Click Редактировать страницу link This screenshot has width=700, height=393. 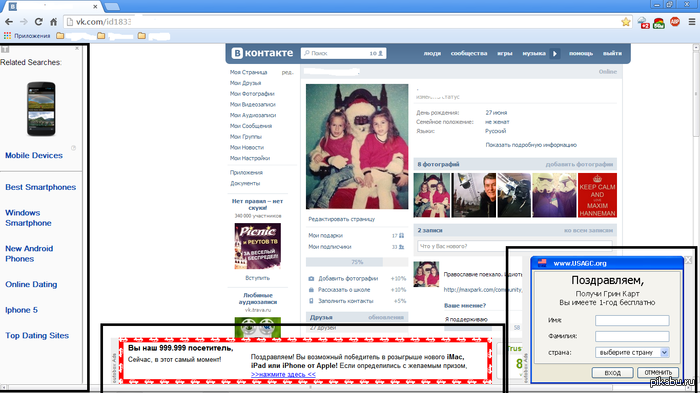pyautogui.click(x=342, y=219)
